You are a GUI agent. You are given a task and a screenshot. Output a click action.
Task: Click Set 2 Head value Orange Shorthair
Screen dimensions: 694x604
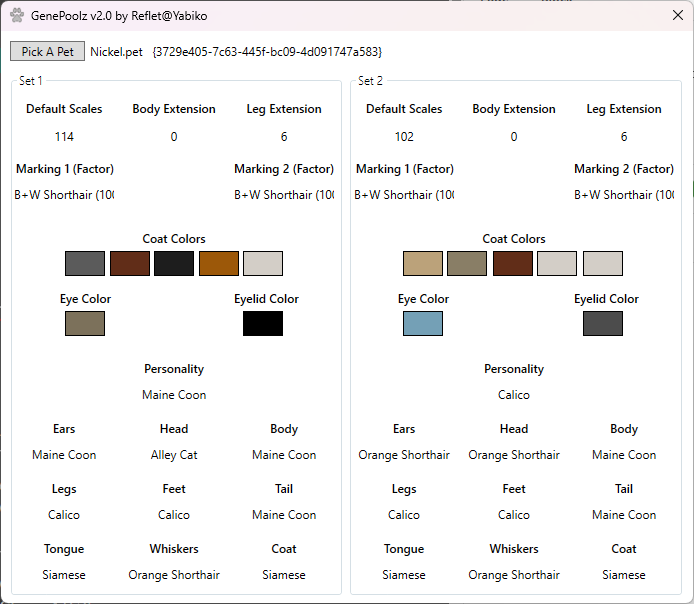pyautogui.click(x=514, y=455)
